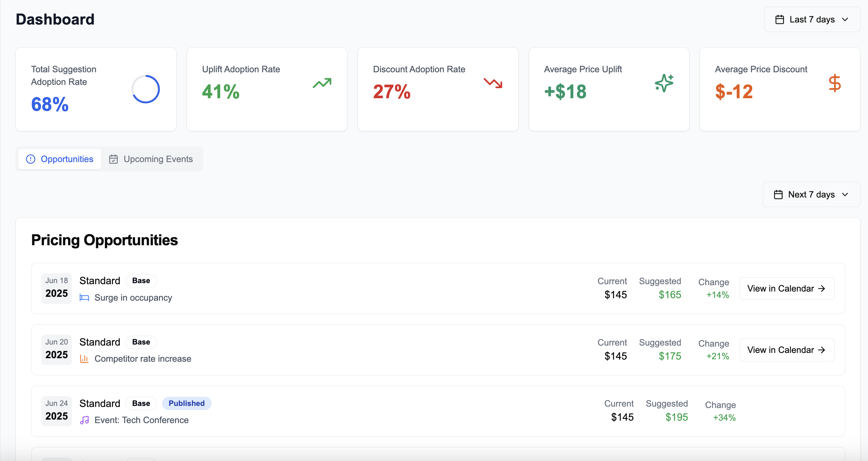Click the bed icon beside Surge in occupancy

click(84, 298)
